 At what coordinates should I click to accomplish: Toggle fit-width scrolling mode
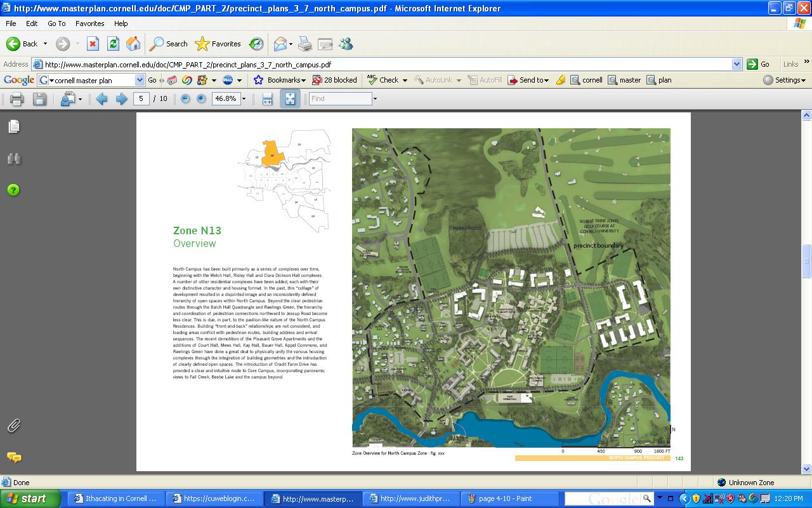(267, 98)
